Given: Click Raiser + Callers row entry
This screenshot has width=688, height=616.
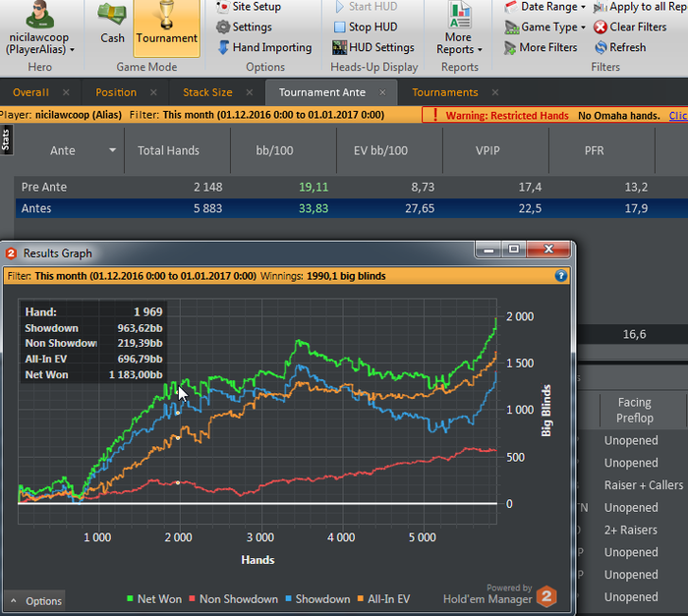Looking at the screenshot, I should click(644, 484).
